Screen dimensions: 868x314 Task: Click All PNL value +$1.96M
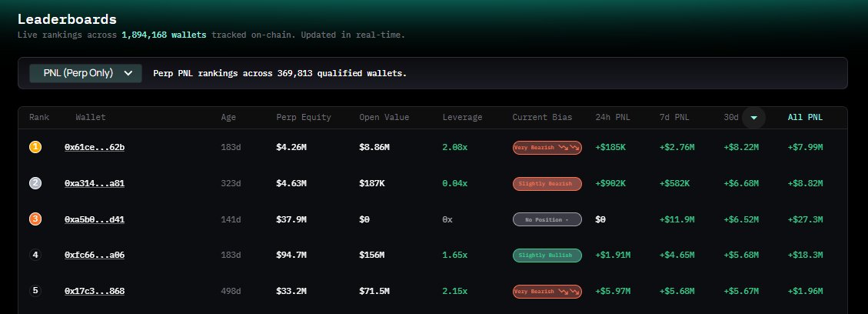pos(806,291)
